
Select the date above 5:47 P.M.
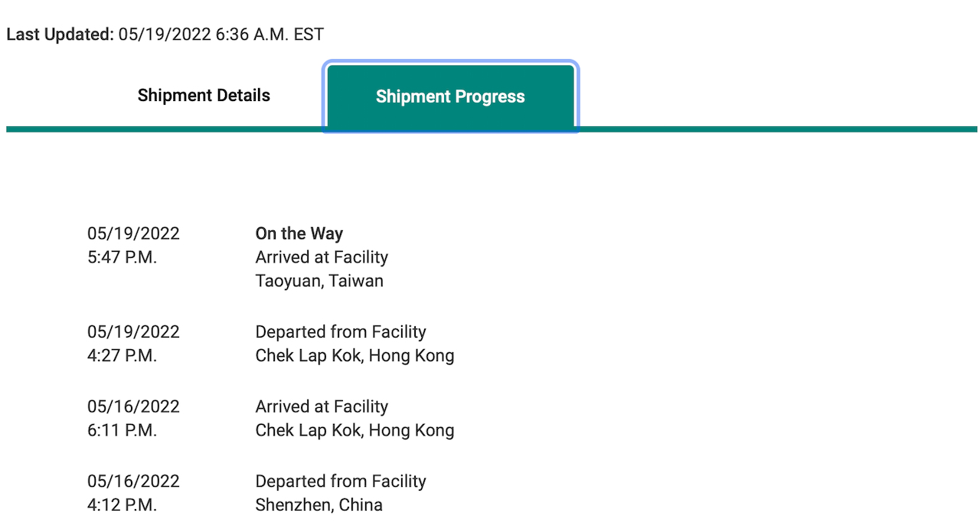point(134,233)
